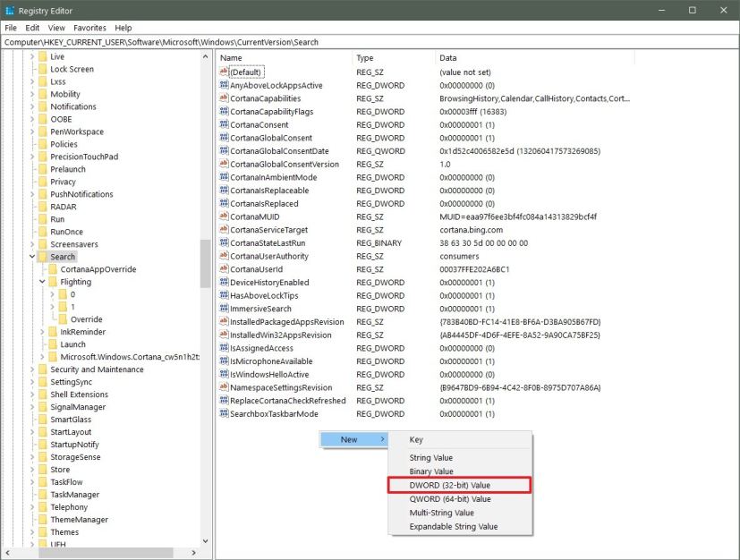The width and height of the screenshot is (740, 560).
Task: Click the AnyAboveLockAppsActive DWORD icon
Action: coord(224,85)
